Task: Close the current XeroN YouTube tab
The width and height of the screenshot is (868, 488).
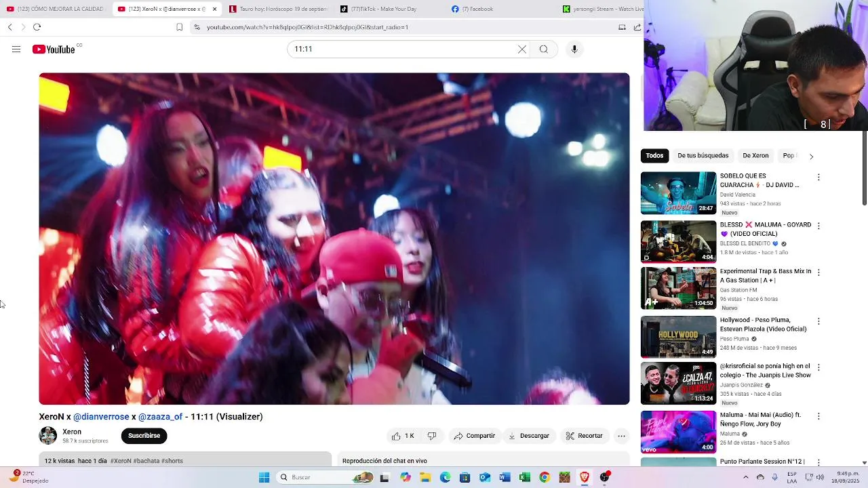Action: pos(214,9)
